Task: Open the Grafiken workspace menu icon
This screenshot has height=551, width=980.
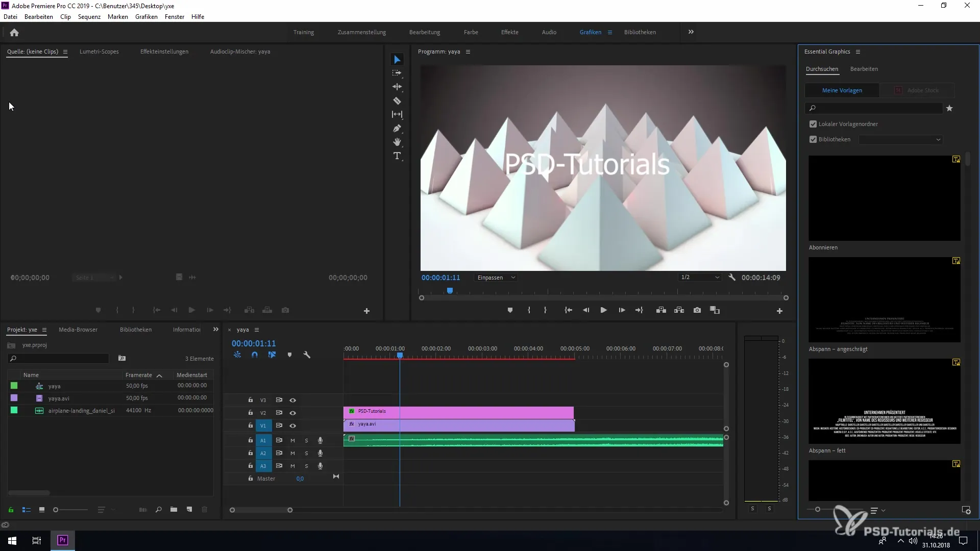Action: [x=609, y=32]
